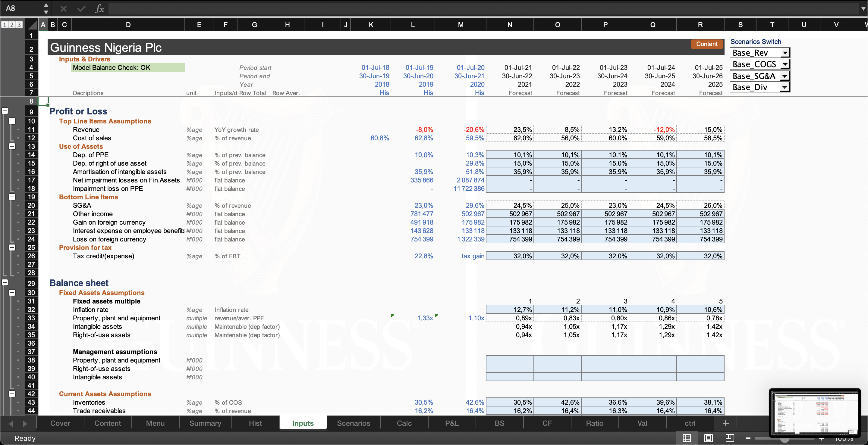Collapse Fixed Assets Assumptions group at row 30
The height and width of the screenshot is (445, 868).
(x=12, y=293)
